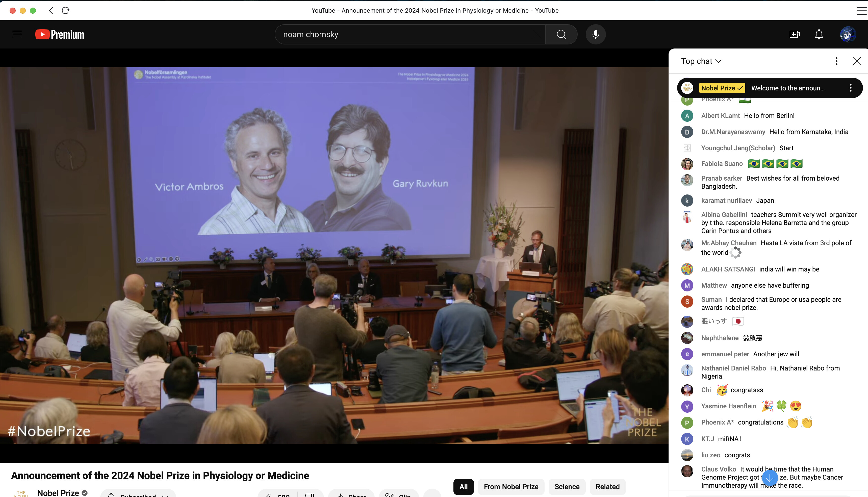The width and height of the screenshot is (868, 497).
Task: Close the live chat panel
Action: (x=856, y=61)
